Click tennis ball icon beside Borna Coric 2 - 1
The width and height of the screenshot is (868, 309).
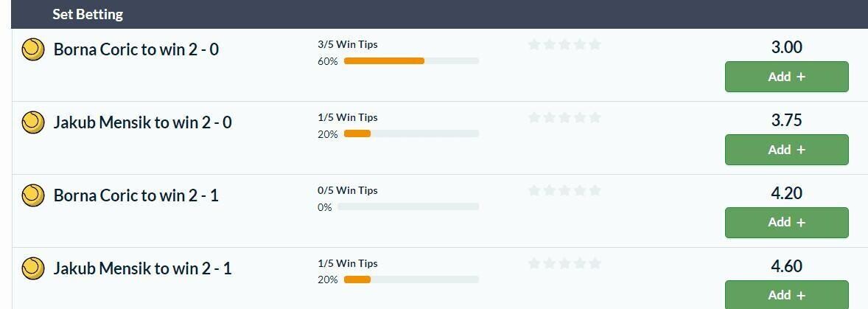coord(32,195)
